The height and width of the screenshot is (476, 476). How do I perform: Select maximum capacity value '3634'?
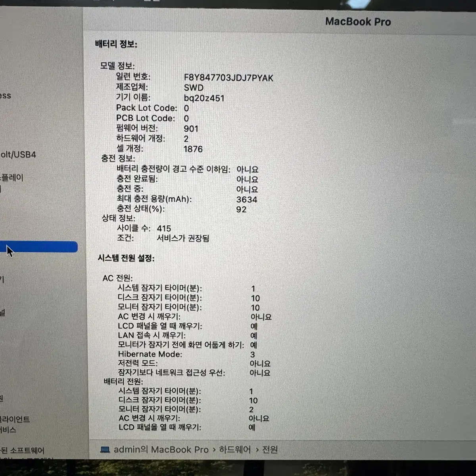[x=247, y=200]
